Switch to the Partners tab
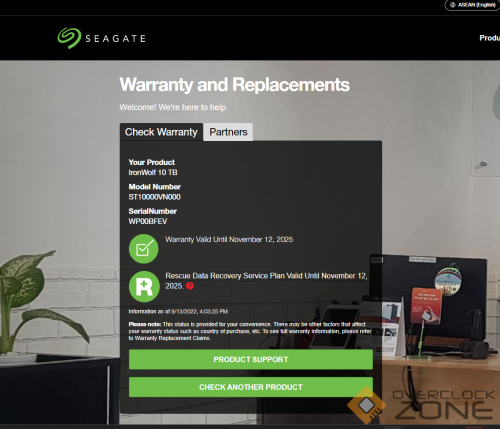The image size is (500, 429). pos(228,132)
